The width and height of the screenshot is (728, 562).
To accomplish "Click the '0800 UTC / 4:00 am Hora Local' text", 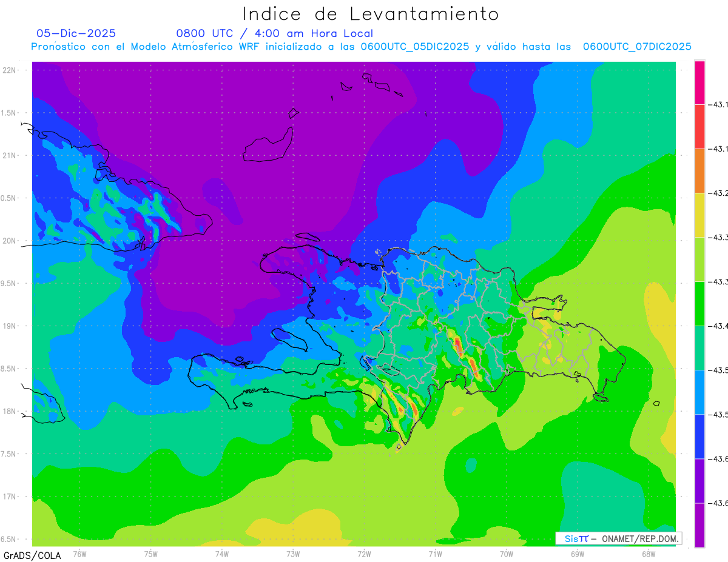I will tap(275, 33).
